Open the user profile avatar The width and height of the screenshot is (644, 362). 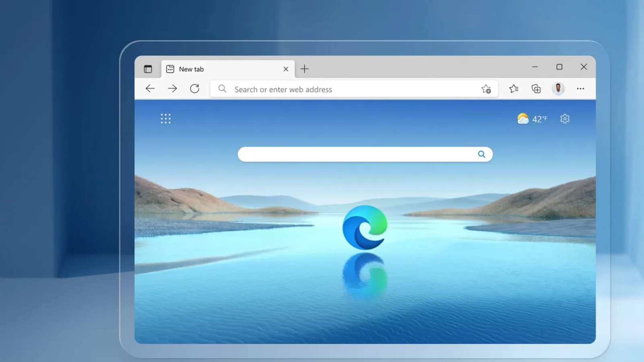(x=558, y=88)
